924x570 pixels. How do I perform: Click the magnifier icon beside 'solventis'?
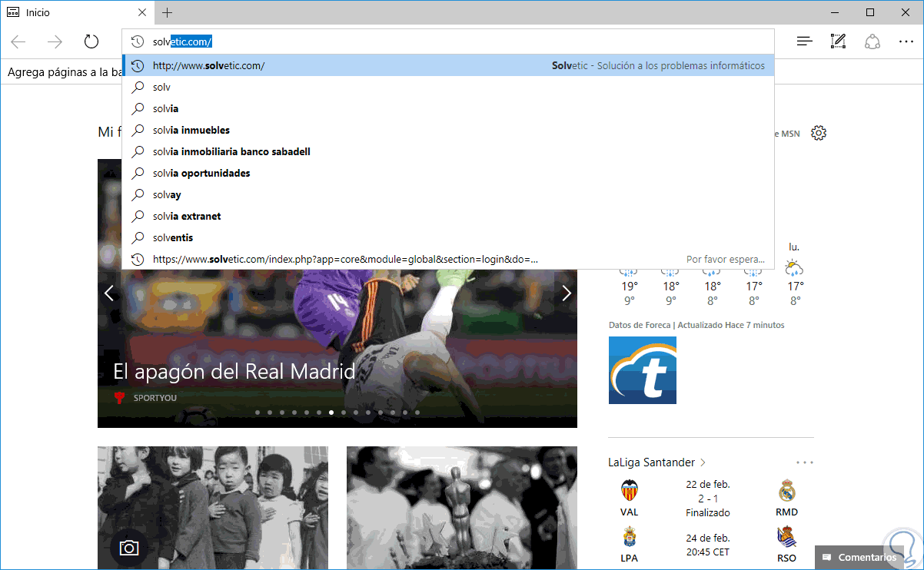(x=138, y=238)
